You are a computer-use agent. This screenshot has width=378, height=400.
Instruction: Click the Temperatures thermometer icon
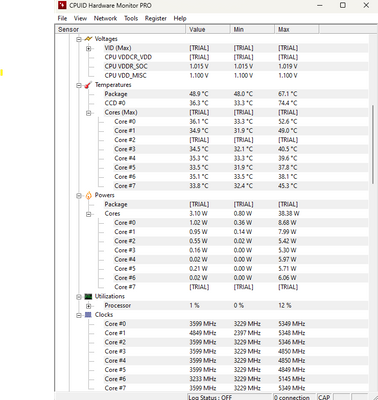(88, 85)
